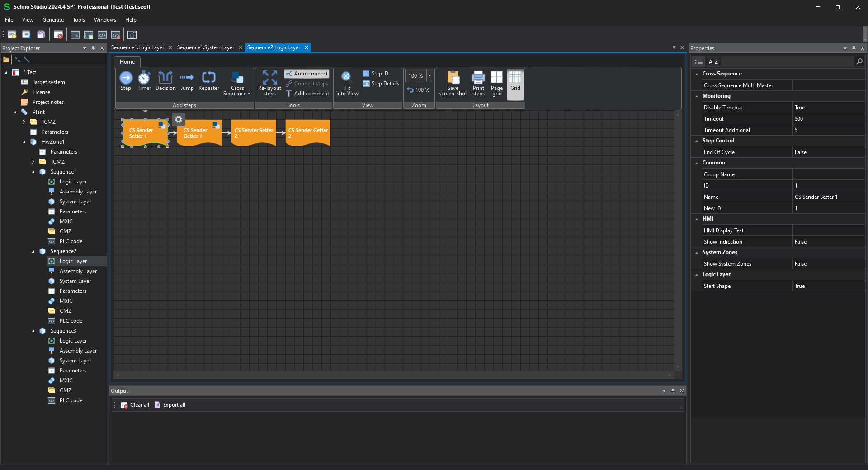Click the Page grid icon
The height and width of the screenshot is (470, 868).
coord(497,84)
